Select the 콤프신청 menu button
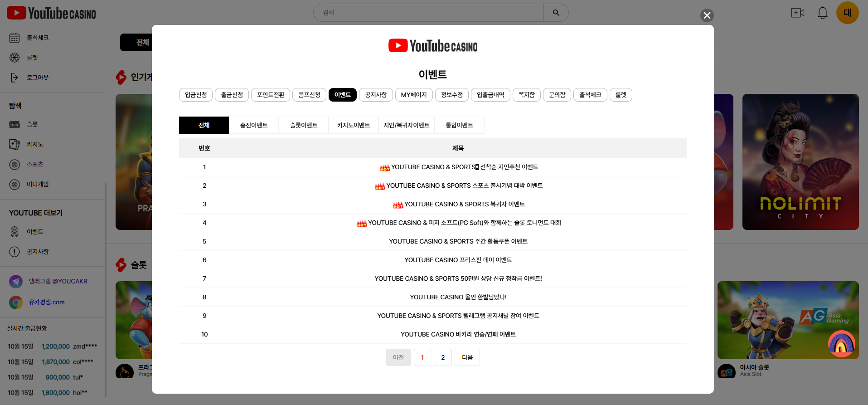The image size is (868, 405). pos(309,95)
